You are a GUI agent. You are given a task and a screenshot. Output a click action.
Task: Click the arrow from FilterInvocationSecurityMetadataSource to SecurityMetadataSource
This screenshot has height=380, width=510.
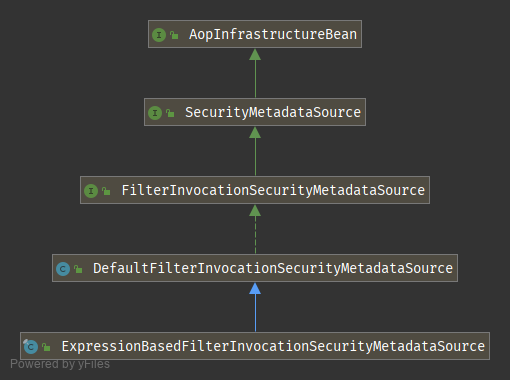[255, 151]
